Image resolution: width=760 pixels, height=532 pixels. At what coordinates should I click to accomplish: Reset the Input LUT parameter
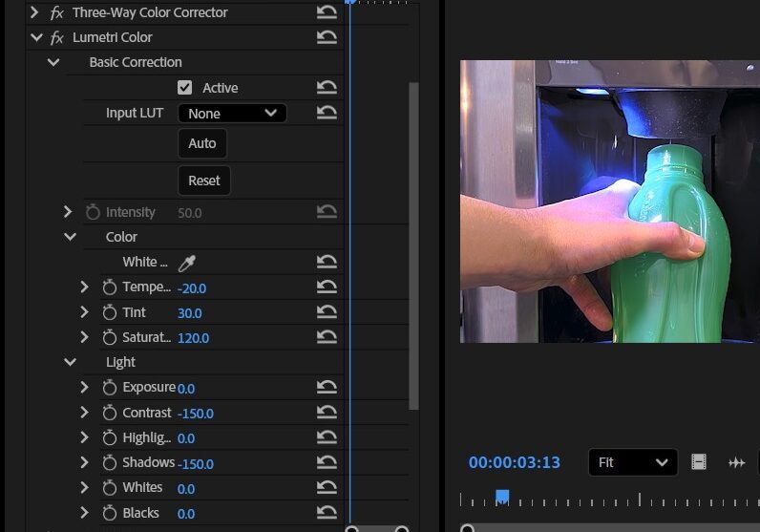[327, 113]
